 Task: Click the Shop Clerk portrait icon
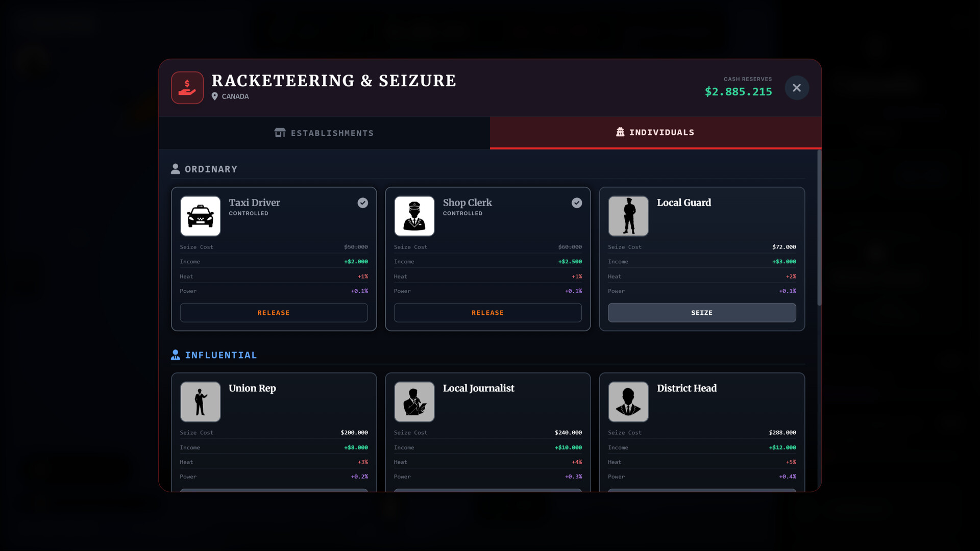414,216
